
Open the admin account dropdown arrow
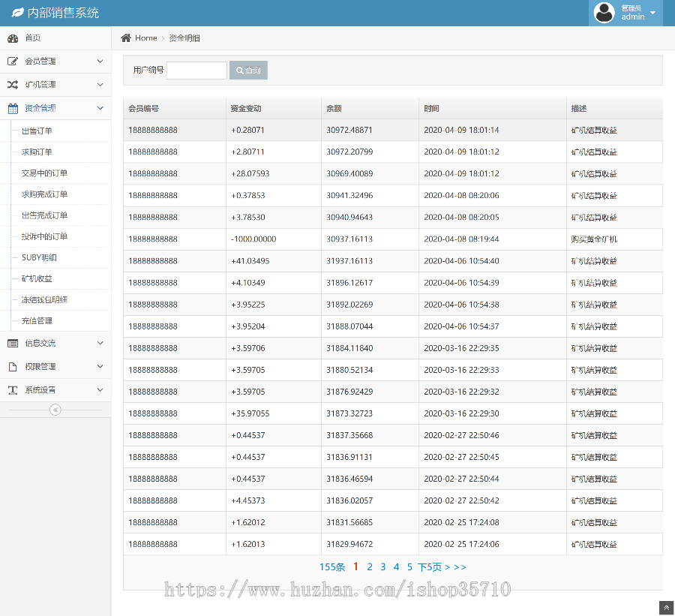click(x=652, y=13)
